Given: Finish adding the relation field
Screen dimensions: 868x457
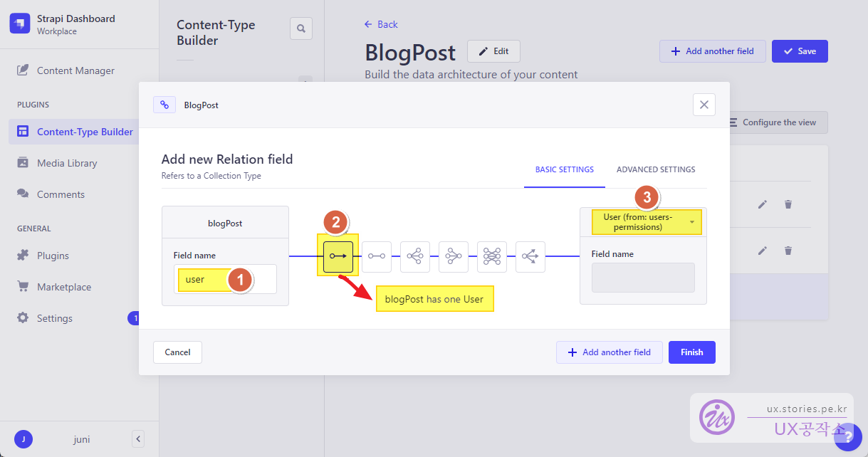Looking at the screenshot, I should click(x=692, y=352).
